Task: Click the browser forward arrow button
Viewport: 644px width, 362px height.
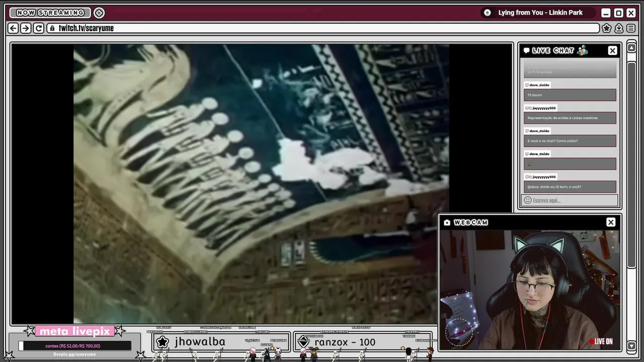Action: point(26,28)
